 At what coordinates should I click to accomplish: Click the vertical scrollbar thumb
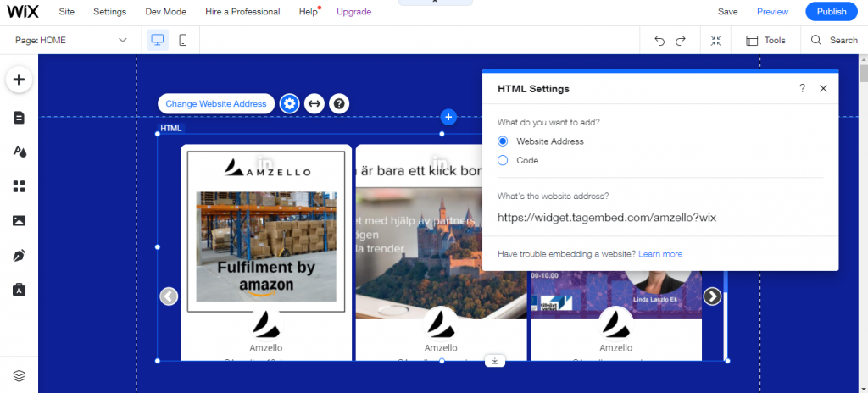[x=863, y=74]
